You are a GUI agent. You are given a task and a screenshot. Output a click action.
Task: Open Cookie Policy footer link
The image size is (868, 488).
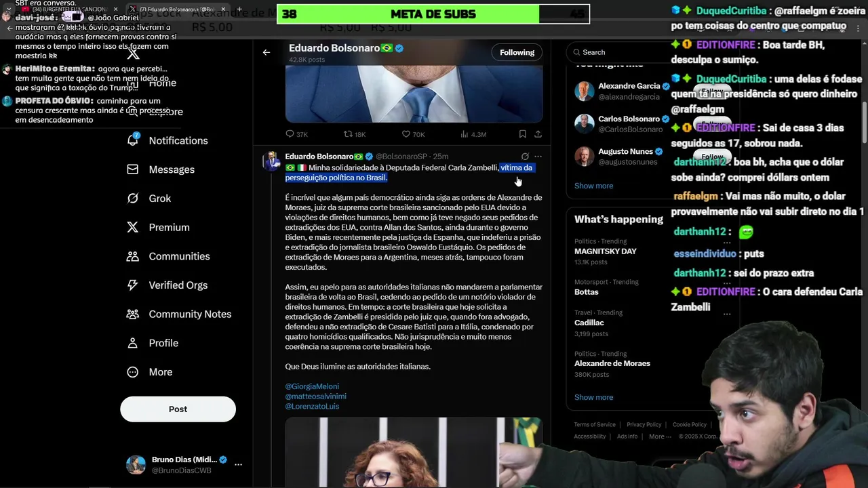pyautogui.click(x=690, y=425)
